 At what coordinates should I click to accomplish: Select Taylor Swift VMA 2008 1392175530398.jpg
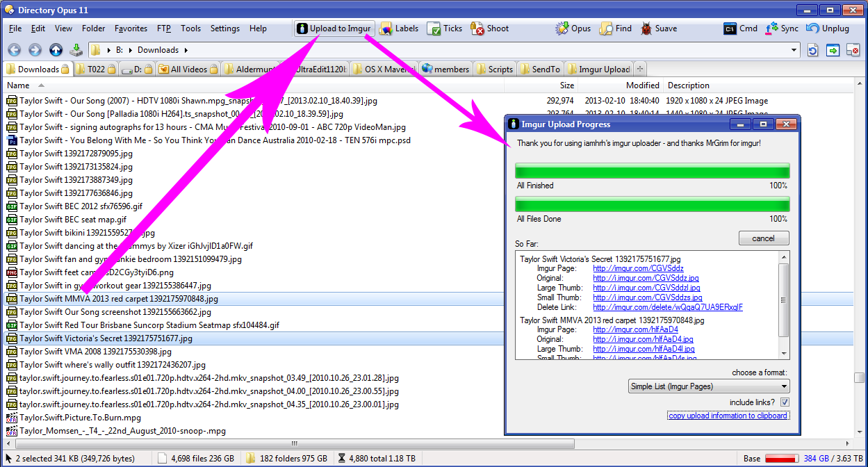pyautogui.click(x=95, y=352)
